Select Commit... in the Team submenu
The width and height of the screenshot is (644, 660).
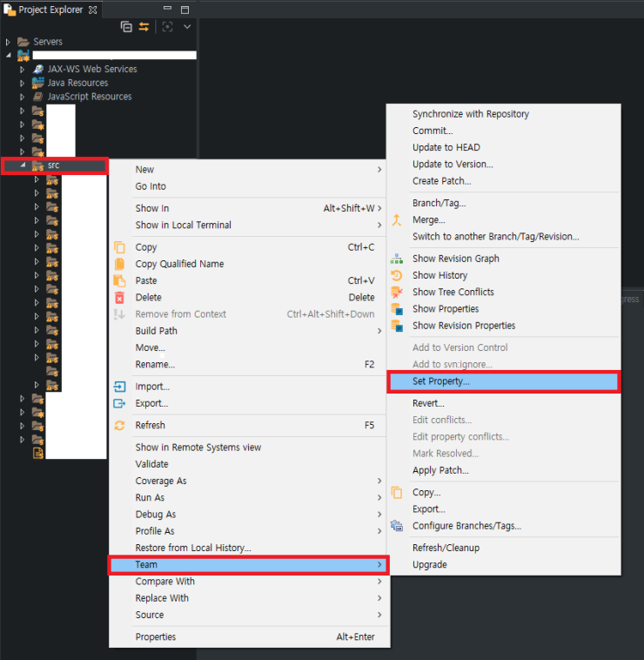tap(433, 131)
